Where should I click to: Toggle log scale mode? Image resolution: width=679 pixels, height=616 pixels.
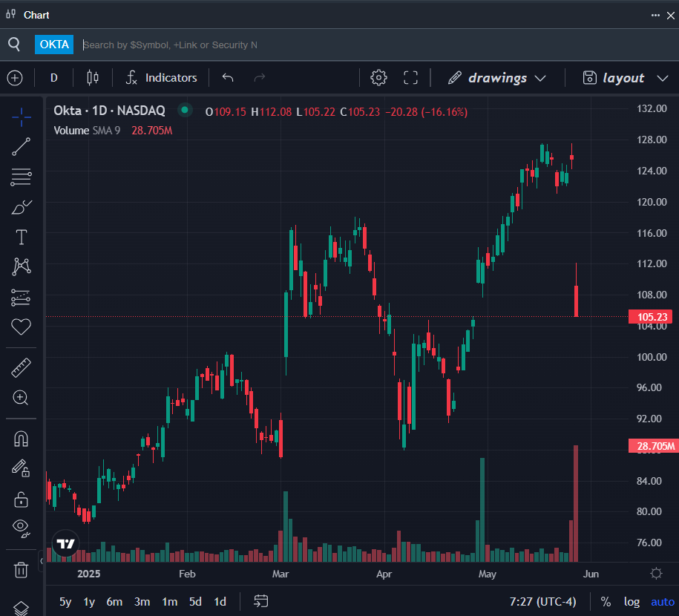point(632,602)
